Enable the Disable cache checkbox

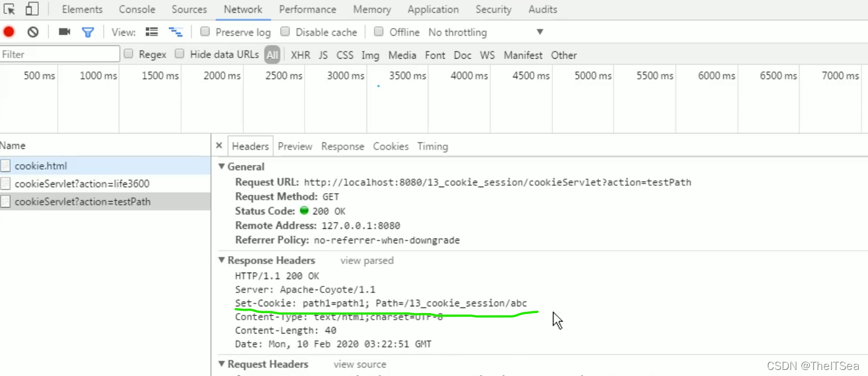click(x=285, y=31)
